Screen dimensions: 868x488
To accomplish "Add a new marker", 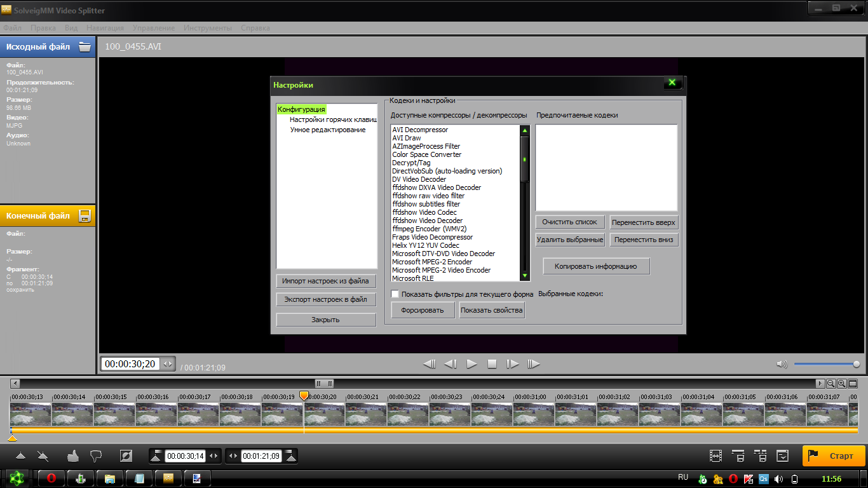I will [20, 456].
